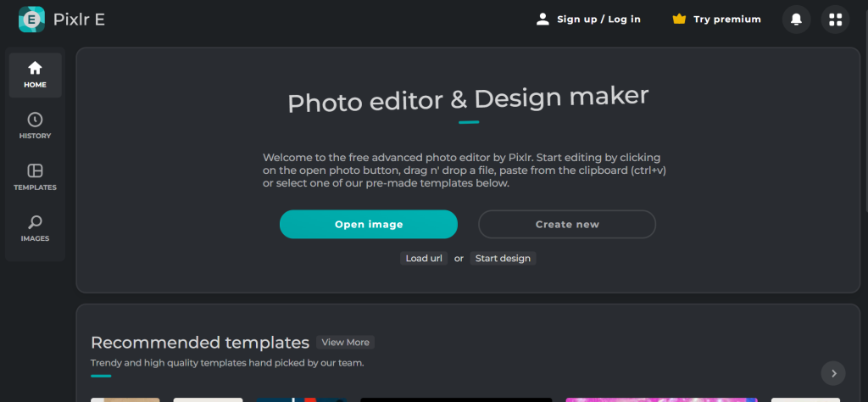Show next templates with the right arrow
868x402 pixels.
coord(833,373)
